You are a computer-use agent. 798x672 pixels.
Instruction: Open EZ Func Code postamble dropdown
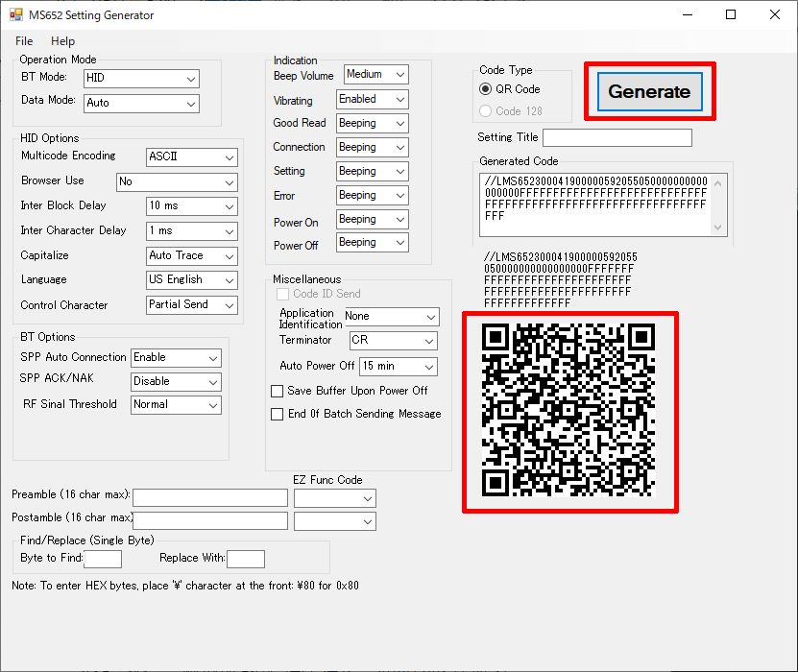pyautogui.click(x=335, y=521)
